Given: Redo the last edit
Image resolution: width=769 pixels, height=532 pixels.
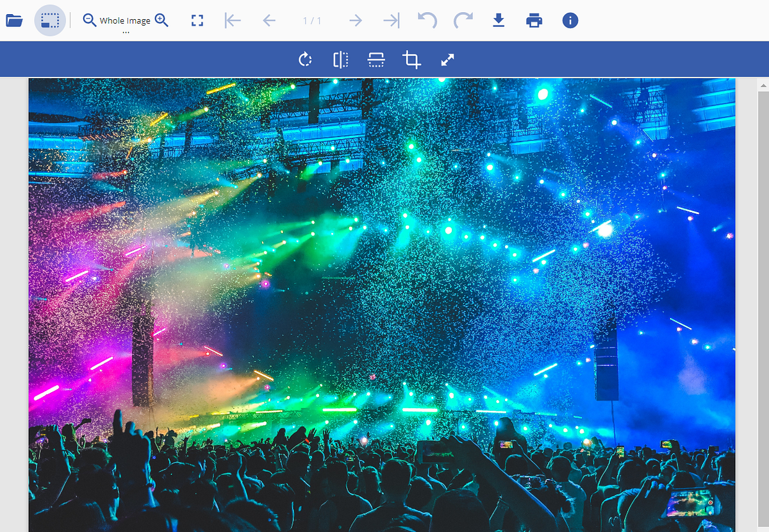Looking at the screenshot, I should pos(463,20).
